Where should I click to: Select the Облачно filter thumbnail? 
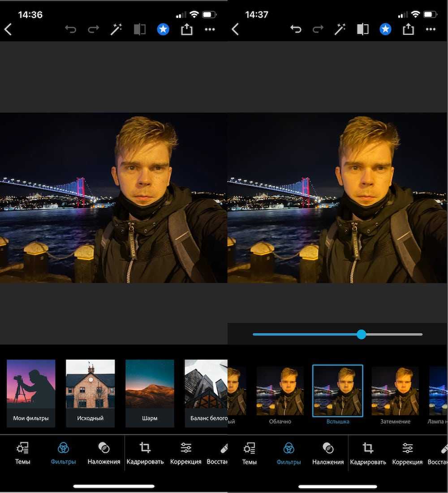(x=280, y=391)
